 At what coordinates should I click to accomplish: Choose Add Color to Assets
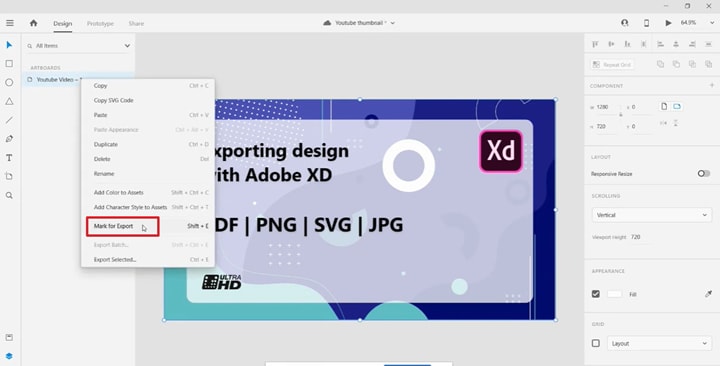click(148, 192)
